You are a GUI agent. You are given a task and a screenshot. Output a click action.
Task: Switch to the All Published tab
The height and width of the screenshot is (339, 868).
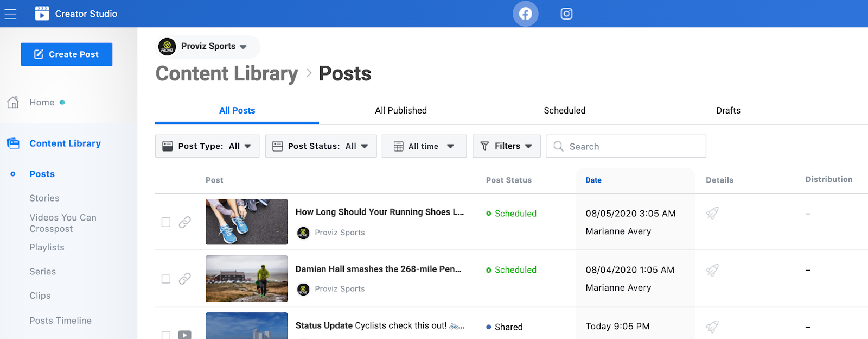point(401,111)
